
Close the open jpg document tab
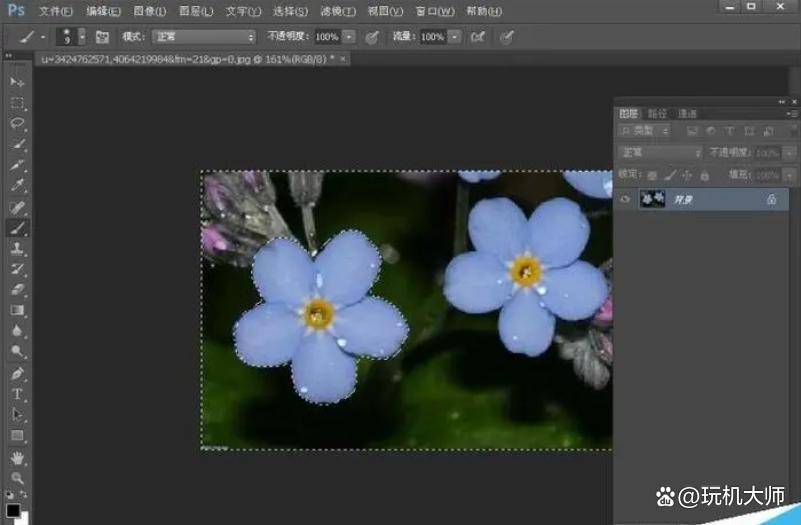pos(343,59)
